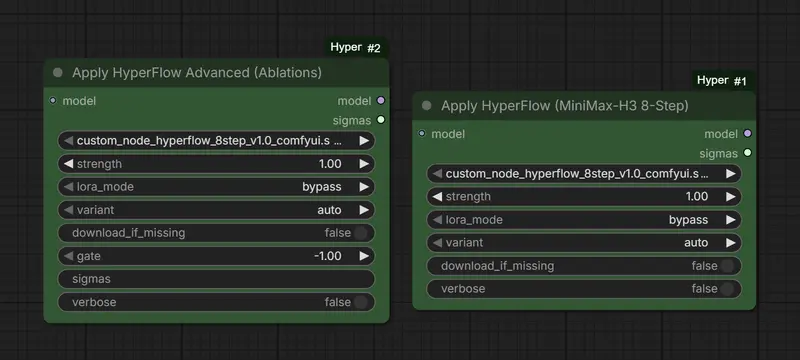The image size is (800, 360).
Task: Click the sigmas text field in Advanced node
Action: (216, 279)
